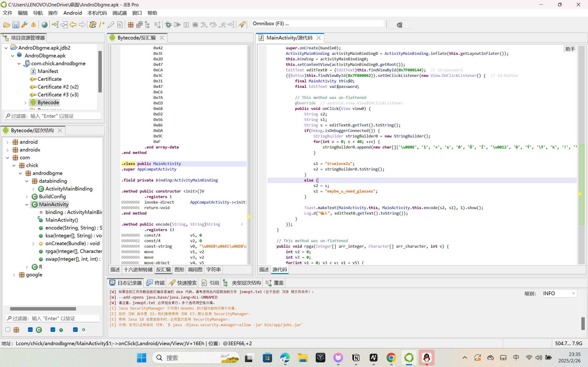
Task: Open the INFO log level dropdown
Action: pyautogui.click(x=559, y=293)
